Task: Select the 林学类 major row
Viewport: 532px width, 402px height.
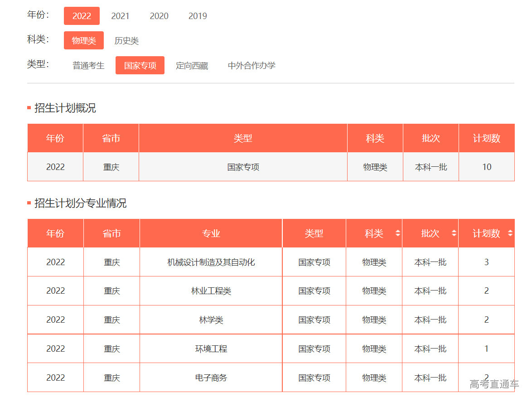Action: [211, 320]
